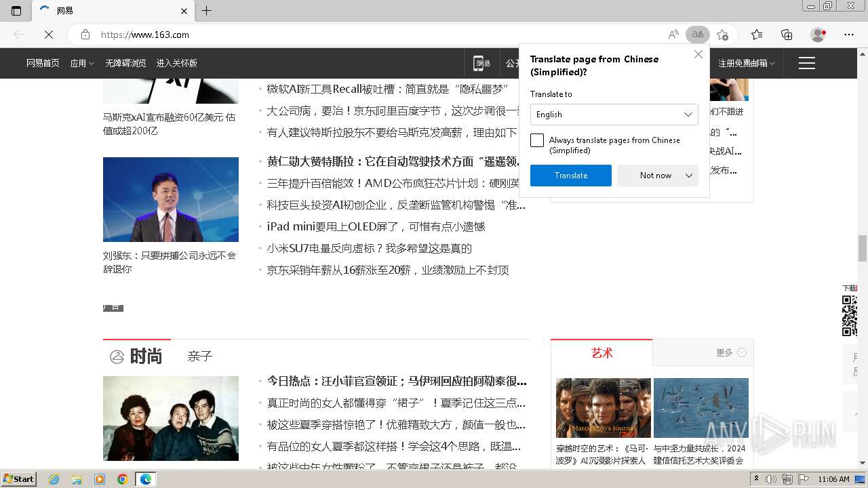868x488 pixels.
Task: Open a new browser tab
Action: pyautogui.click(x=207, y=10)
